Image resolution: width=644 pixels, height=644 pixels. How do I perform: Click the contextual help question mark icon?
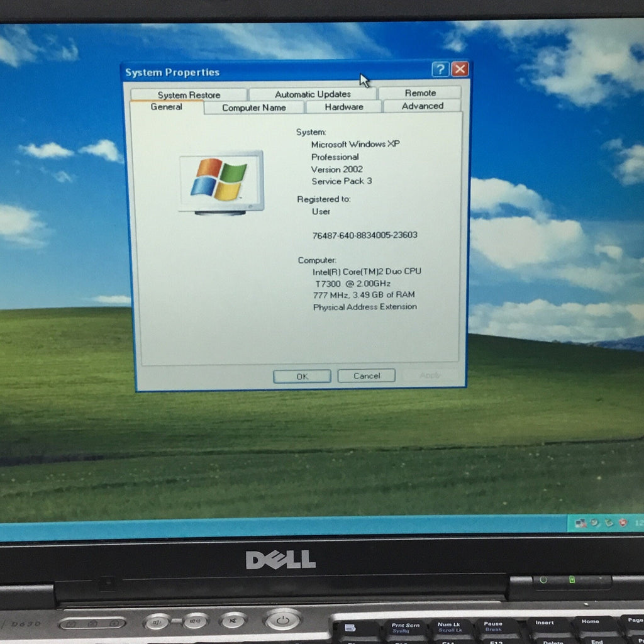[x=441, y=69]
